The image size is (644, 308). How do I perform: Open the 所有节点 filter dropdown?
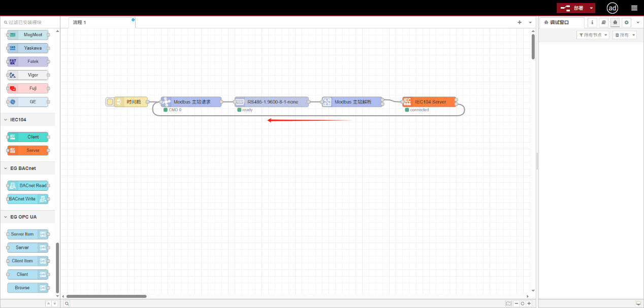click(593, 35)
